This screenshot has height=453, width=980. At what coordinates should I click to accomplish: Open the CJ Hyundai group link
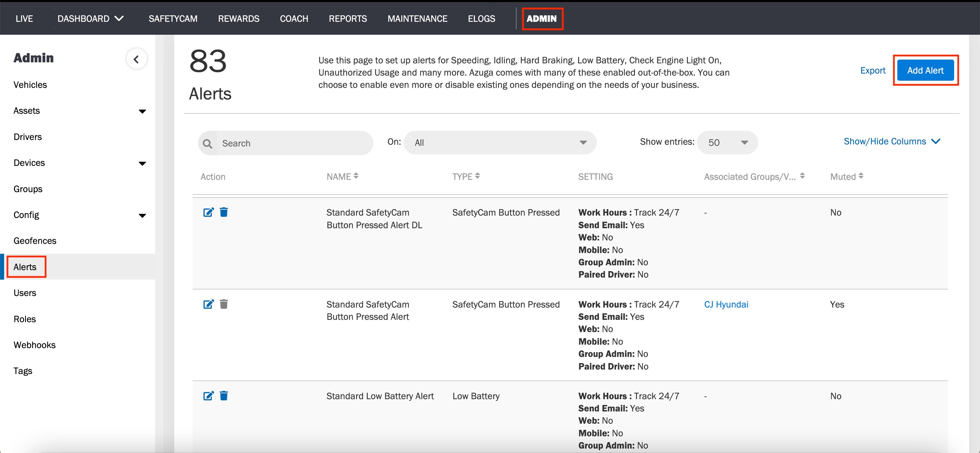pyautogui.click(x=726, y=304)
